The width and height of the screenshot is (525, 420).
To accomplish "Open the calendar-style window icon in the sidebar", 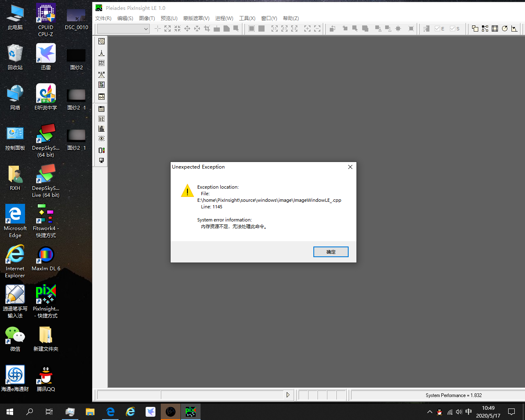I will click(x=101, y=109).
